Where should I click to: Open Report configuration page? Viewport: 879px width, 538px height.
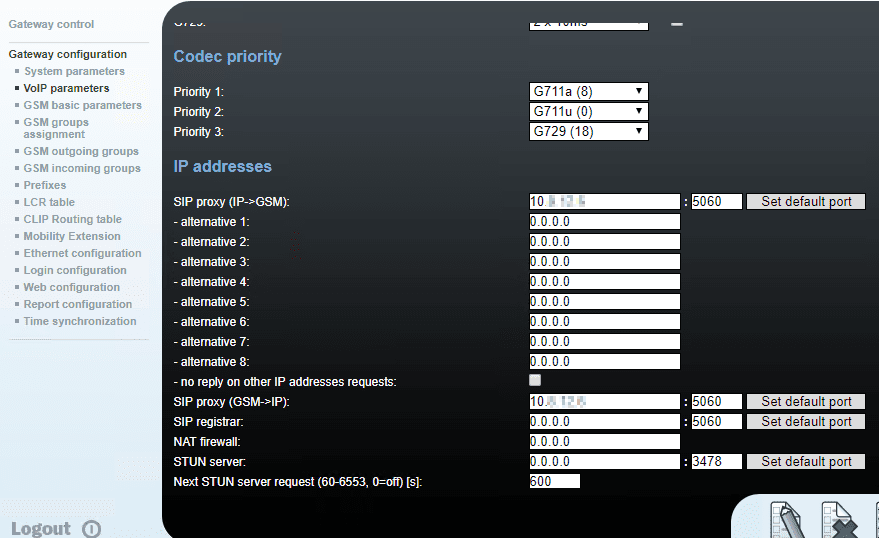78,304
